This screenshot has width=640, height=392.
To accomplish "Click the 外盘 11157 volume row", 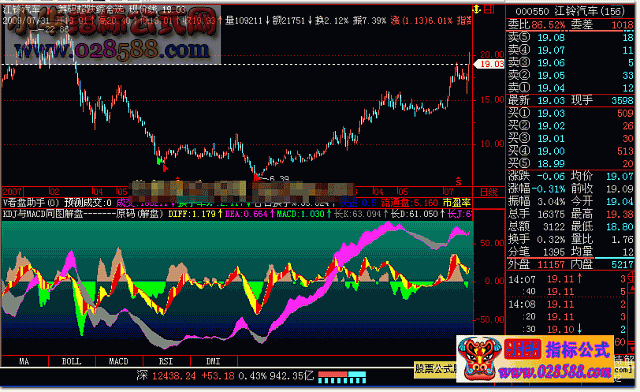I will [571, 265].
